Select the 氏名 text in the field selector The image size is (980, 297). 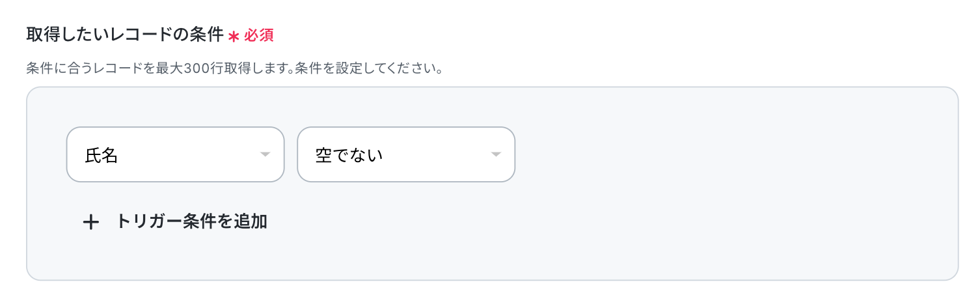point(102,155)
